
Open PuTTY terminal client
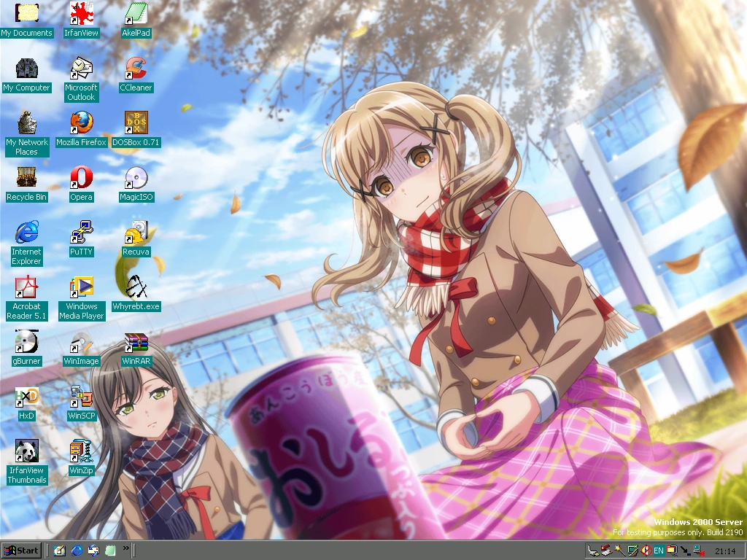click(x=81, y=233)
